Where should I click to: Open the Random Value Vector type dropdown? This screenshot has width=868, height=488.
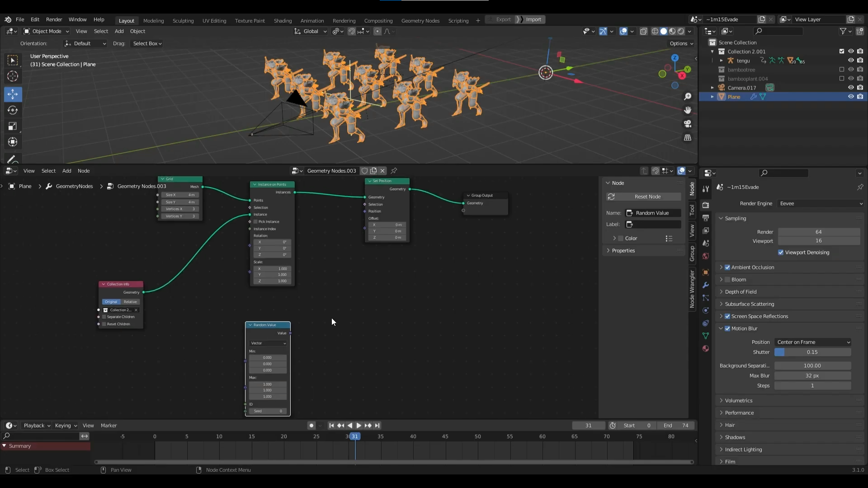268,343
